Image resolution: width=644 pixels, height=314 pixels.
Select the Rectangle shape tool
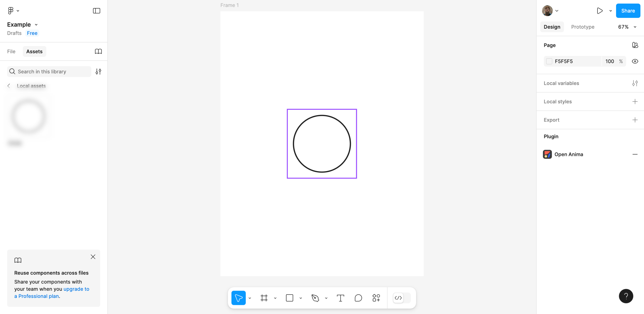click(x=290, y=298)
